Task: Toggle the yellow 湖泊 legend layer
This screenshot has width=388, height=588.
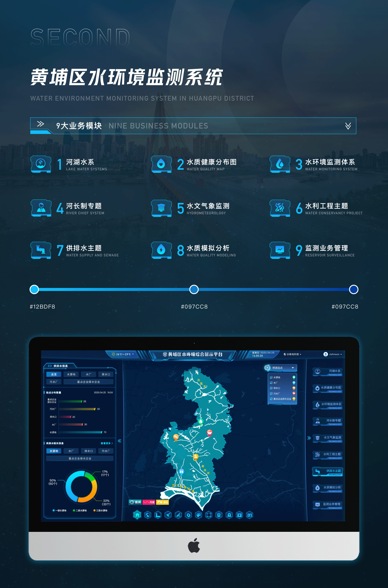Action: coord(163,502)
